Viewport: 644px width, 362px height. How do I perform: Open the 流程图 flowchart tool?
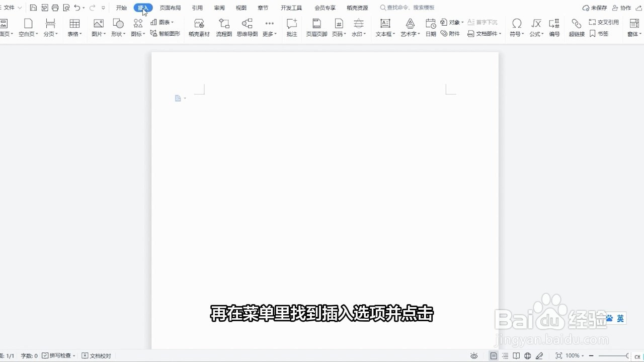pyautogui.click(x=224, y=28)
